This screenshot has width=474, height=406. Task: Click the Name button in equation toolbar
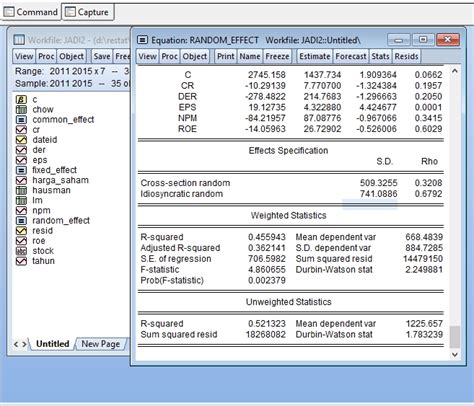250,56
